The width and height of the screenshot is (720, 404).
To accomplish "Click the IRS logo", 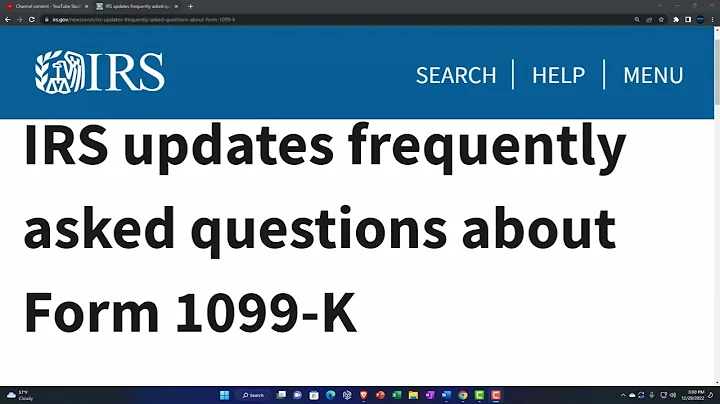I will coord(100,72).
